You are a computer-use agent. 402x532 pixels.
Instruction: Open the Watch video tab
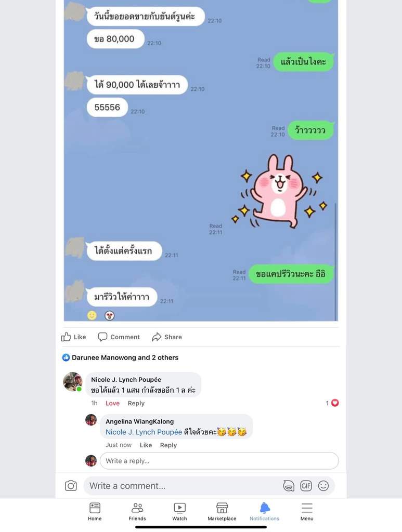(179, 511)
